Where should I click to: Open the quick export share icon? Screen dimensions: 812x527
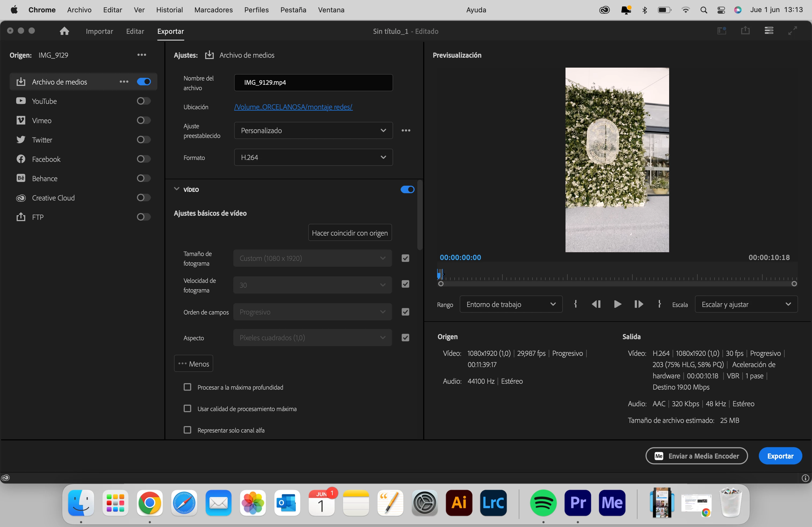[x=745, y=31]
